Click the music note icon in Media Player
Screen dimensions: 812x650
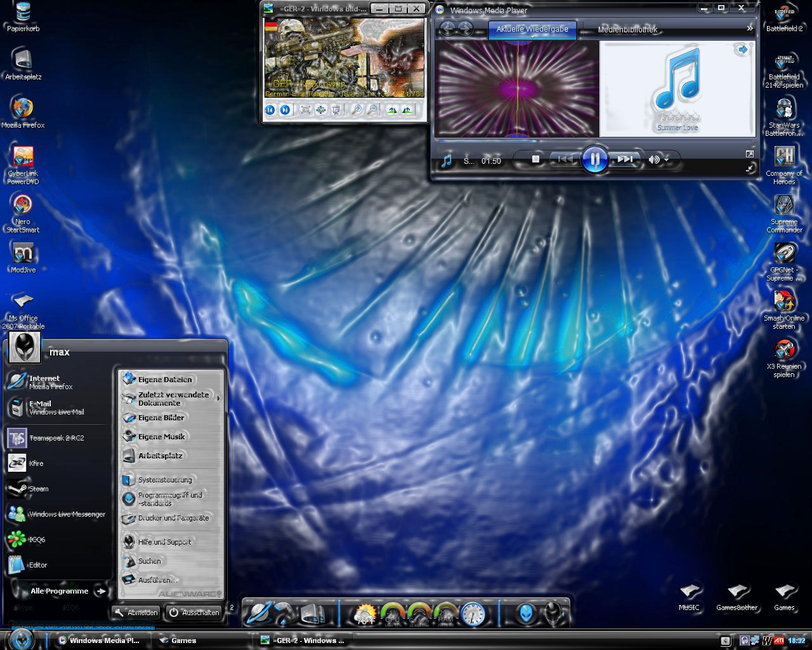(447, 161)
